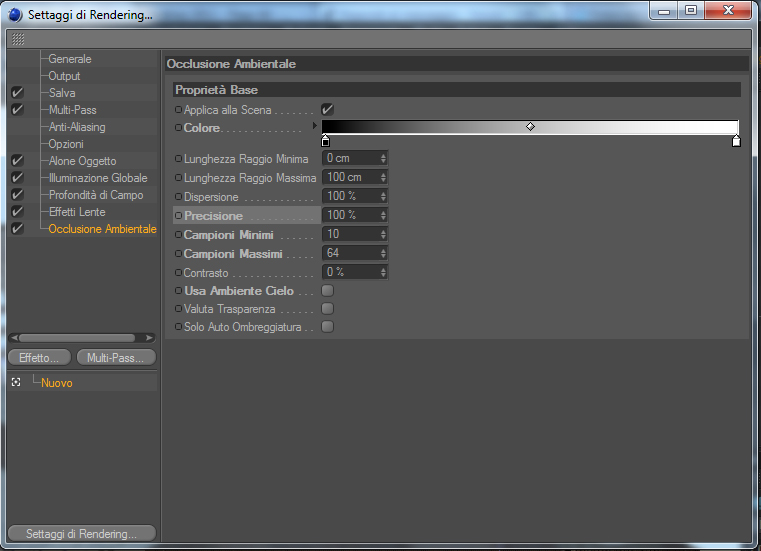This screenshot has height=551, width=761.
Task: Enable Usa Ambiente Cielo checkbox
Action: click(x=328, y=290)
